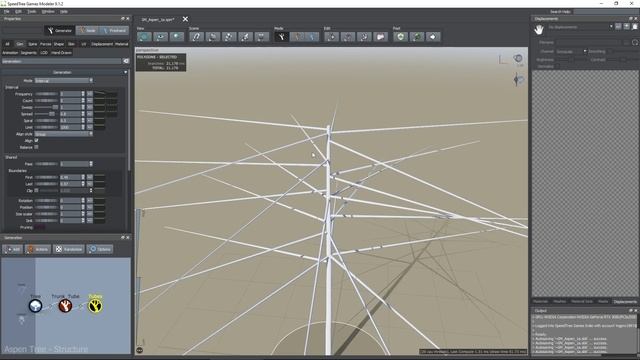Click the third Scene toolbar icon
640x360 pixels.
229,37
